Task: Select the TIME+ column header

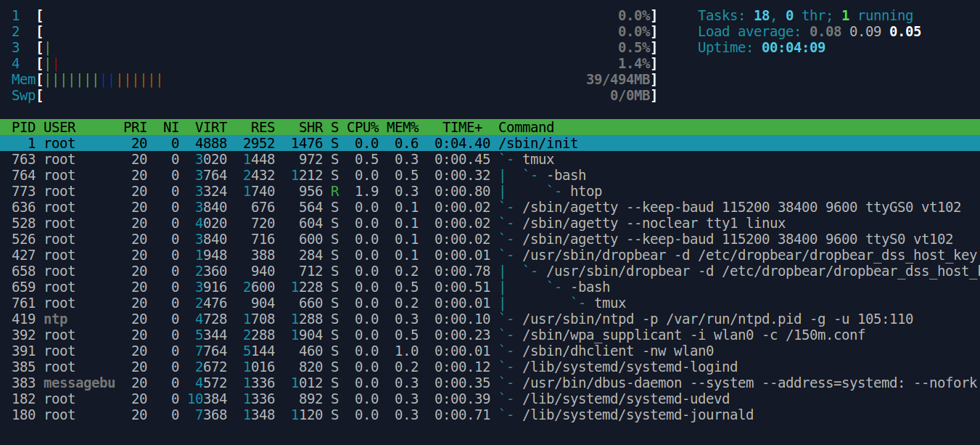Action: (463, 127)
